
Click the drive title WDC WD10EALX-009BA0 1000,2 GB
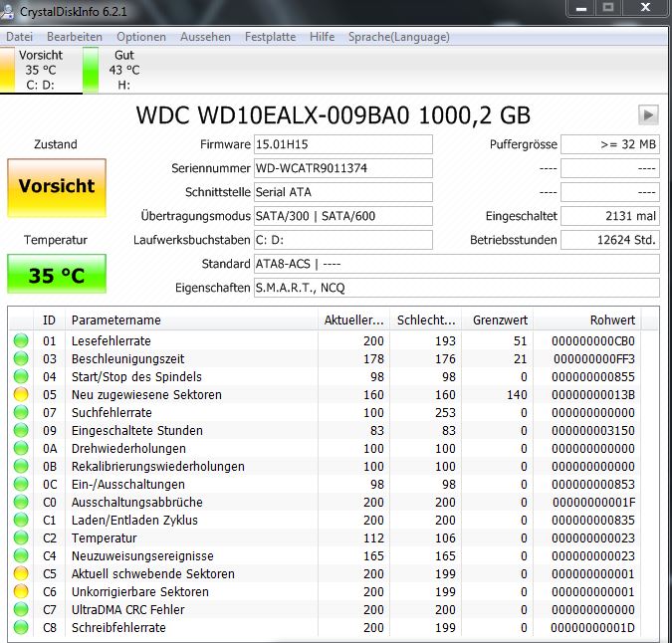coord(334,114)
